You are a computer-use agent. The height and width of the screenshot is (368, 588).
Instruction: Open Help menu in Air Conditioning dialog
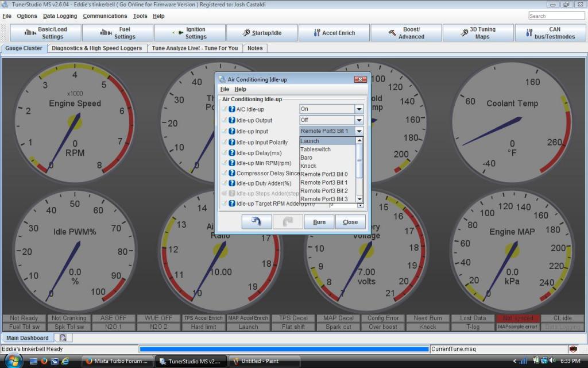click(241, 89)
